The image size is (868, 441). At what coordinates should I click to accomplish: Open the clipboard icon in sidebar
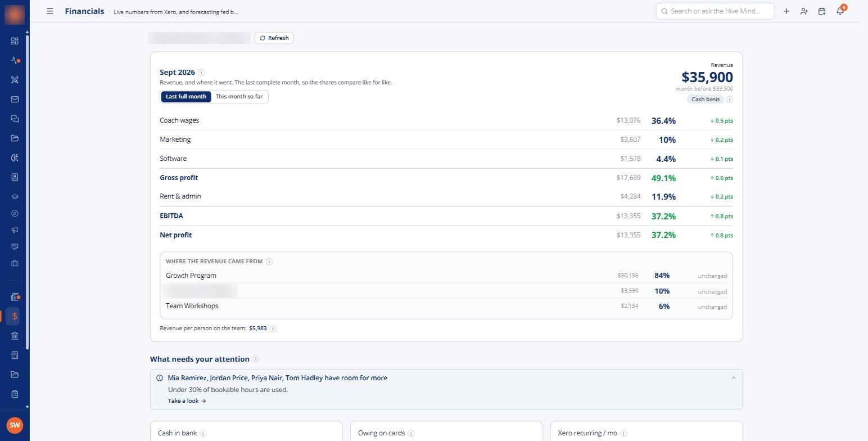pyautogui.click(x=15, y=394)
